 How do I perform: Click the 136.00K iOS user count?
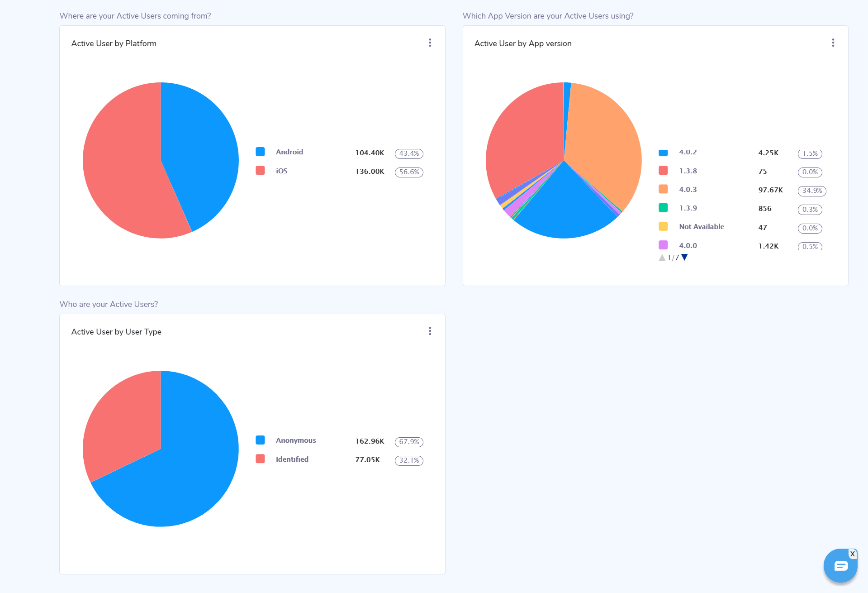pos(370,172)
